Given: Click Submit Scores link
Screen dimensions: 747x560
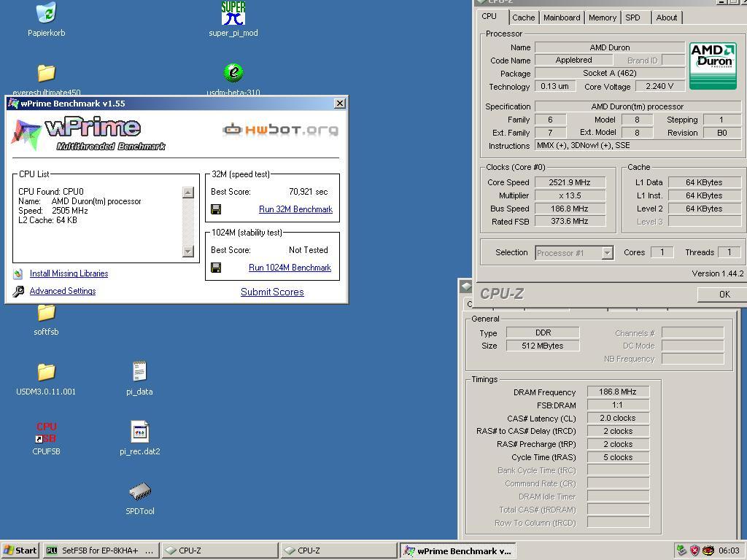Looking at the screenshot, I should click(x=272, y=292).
